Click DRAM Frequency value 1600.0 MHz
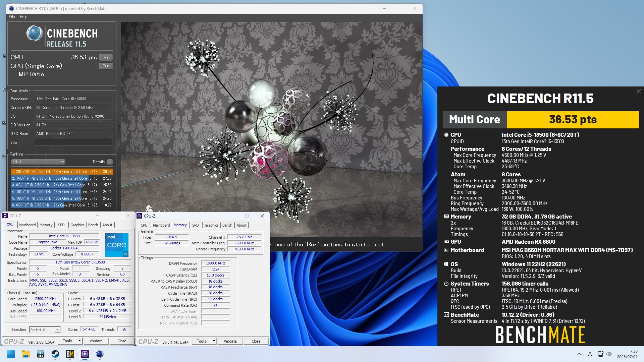 click(x=215, y=263)
